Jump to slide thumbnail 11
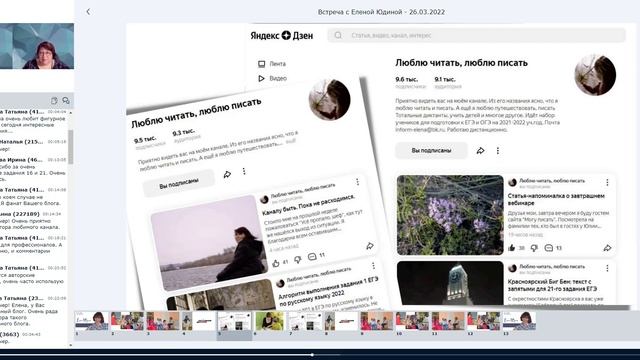This screenshot has height=360, width=640. point(448,321)
